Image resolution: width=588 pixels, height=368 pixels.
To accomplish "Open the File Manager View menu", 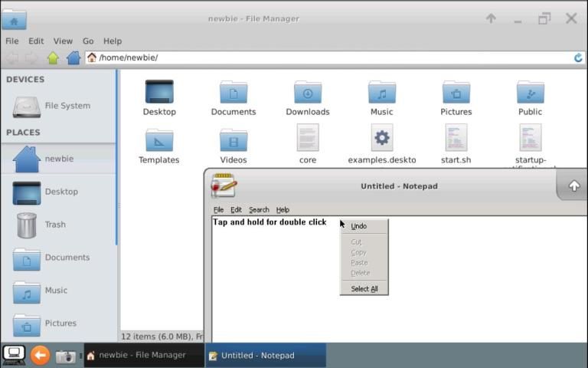I will (63, 41).
